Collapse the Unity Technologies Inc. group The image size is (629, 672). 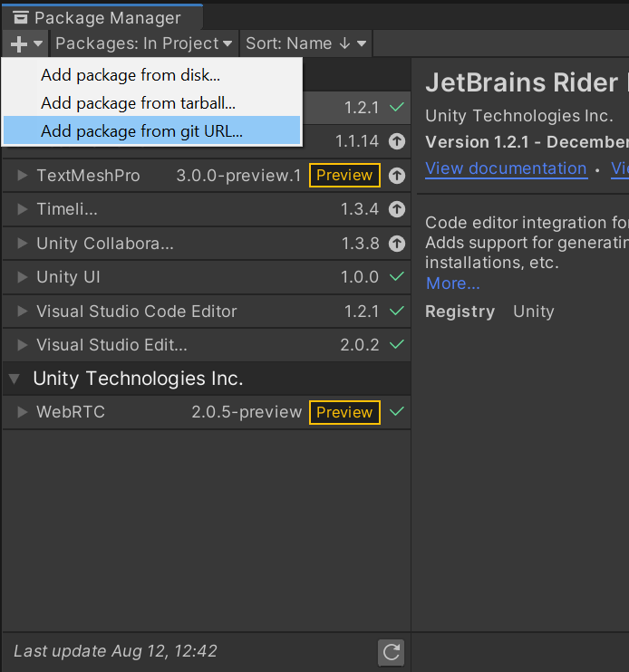coord(15,379)
